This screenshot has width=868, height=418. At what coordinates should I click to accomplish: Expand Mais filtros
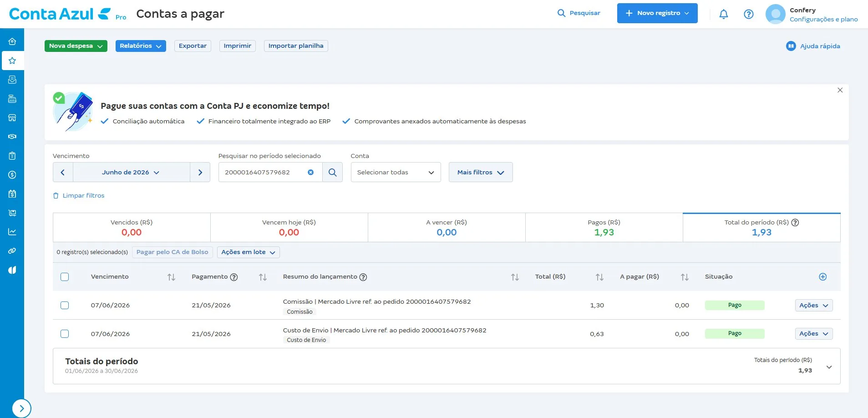[x=481, y=172]
